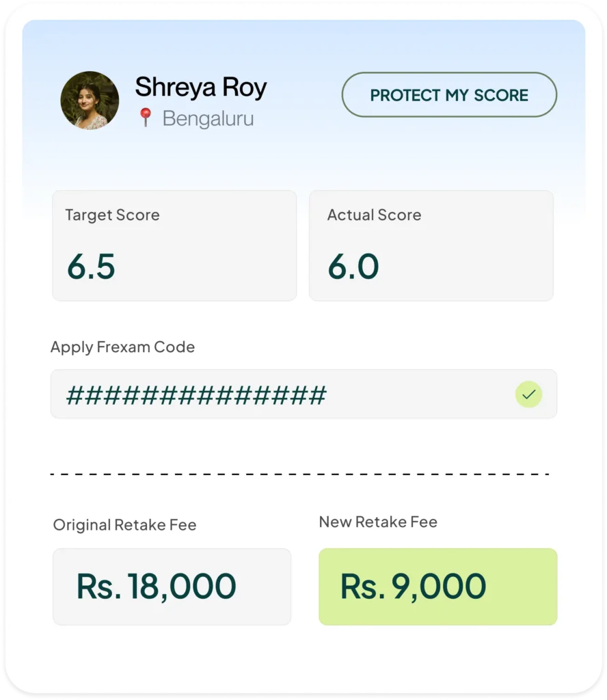Select the Bengaluru location text
This screenshot has height=700, width=607.
[x=208, y=119]
